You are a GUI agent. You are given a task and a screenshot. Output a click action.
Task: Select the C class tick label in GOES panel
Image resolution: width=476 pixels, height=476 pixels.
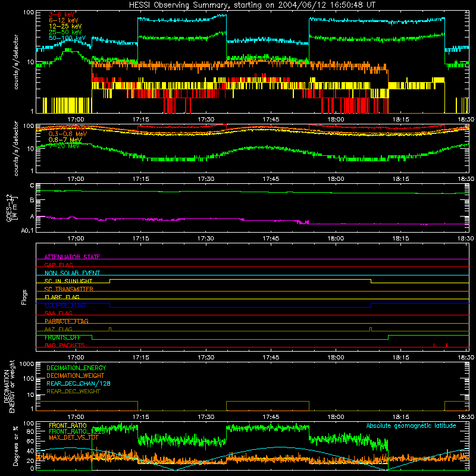(32, 186)
